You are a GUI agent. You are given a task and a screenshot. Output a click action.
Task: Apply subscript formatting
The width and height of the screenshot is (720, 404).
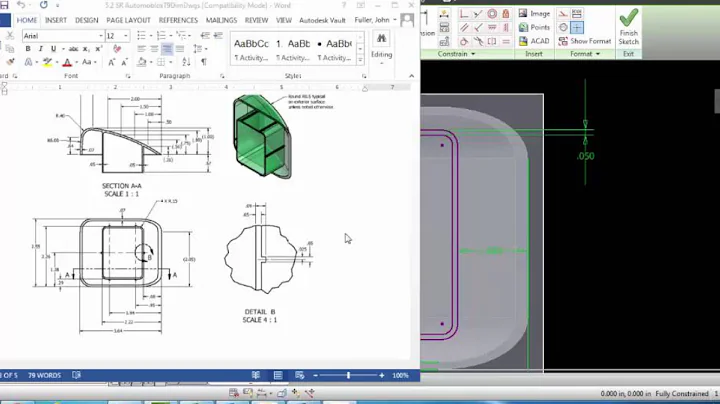(86, 49)
